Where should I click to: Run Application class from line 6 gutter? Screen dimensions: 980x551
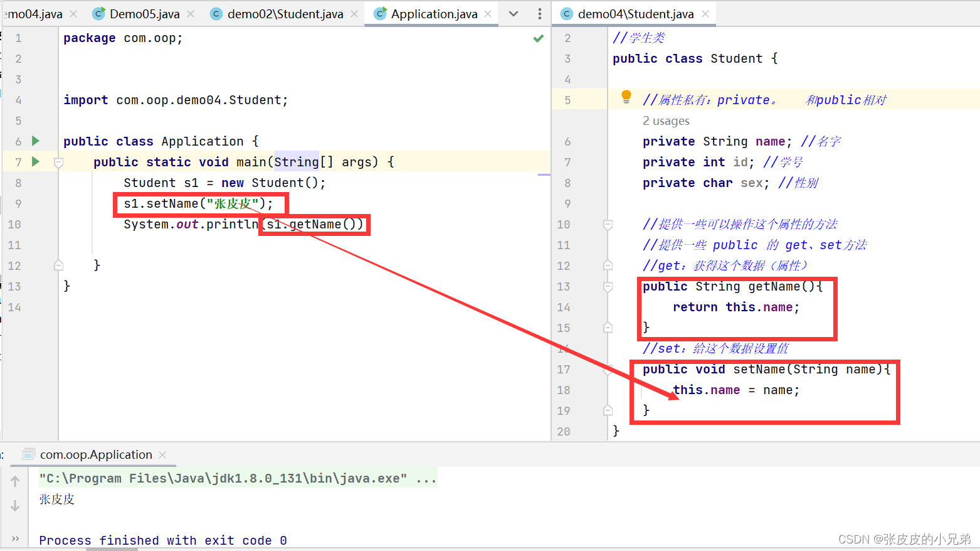tap(36, 141)
